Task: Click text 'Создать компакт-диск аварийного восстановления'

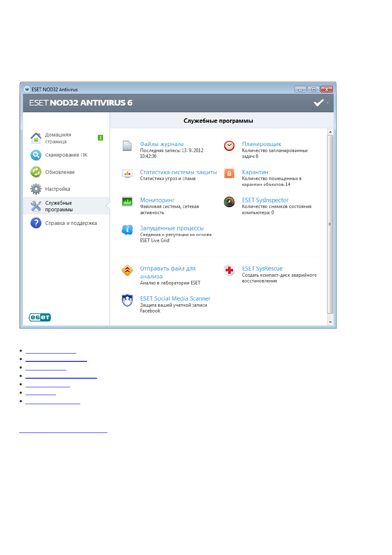Action: pyautogui.click(x=279, y=278)
